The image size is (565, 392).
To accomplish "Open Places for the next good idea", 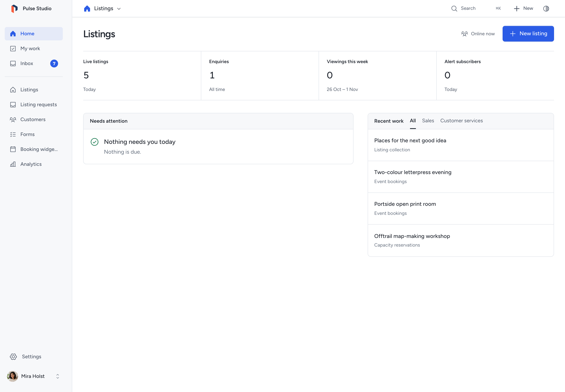I will [461, 145].
